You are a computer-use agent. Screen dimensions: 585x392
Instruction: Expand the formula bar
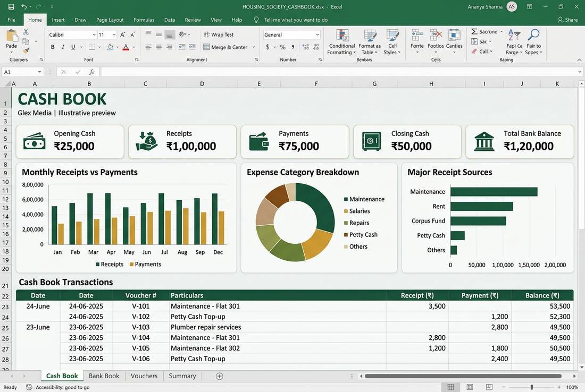coord(579,72)
